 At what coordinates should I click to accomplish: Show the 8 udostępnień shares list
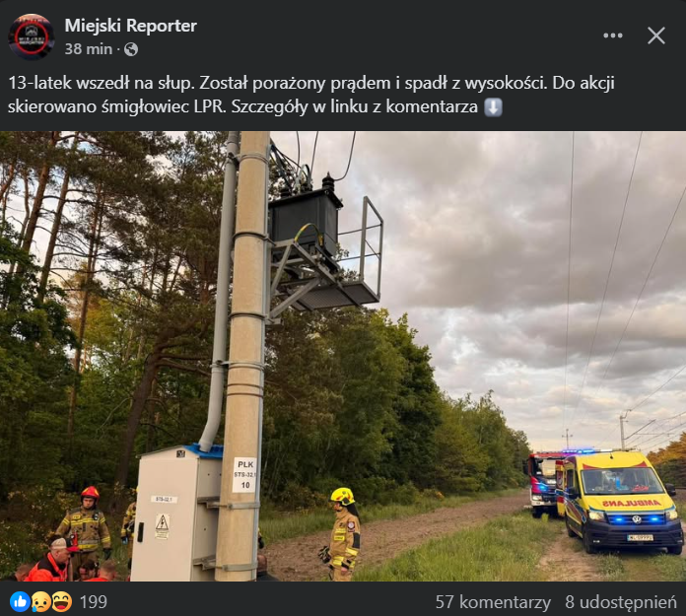click(x=620, y=602)
